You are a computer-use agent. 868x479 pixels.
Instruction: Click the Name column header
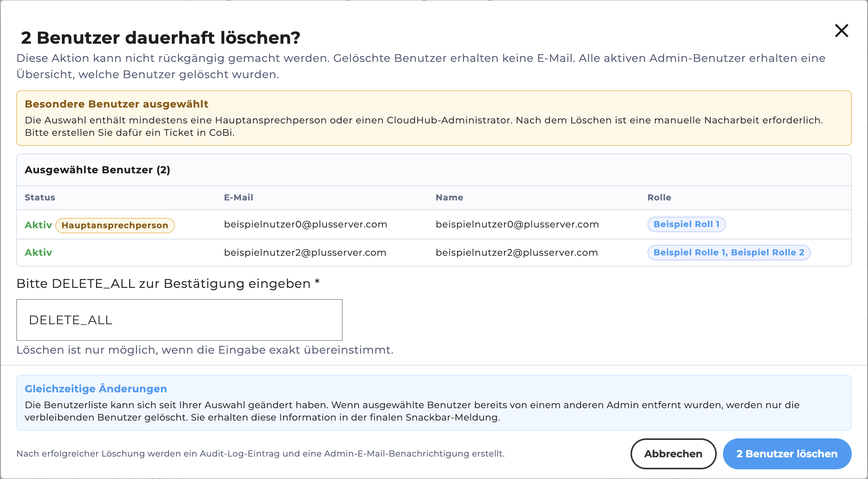coord(449,197)
